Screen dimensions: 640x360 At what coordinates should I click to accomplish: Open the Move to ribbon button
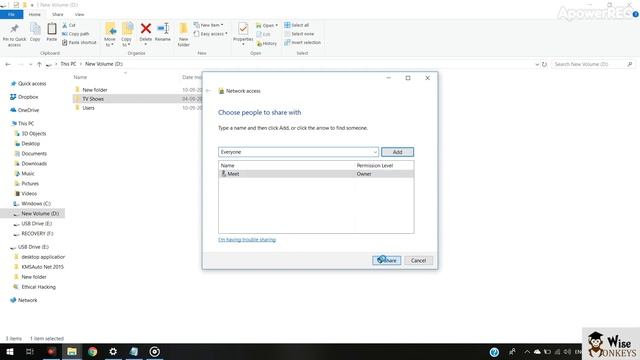110,34
